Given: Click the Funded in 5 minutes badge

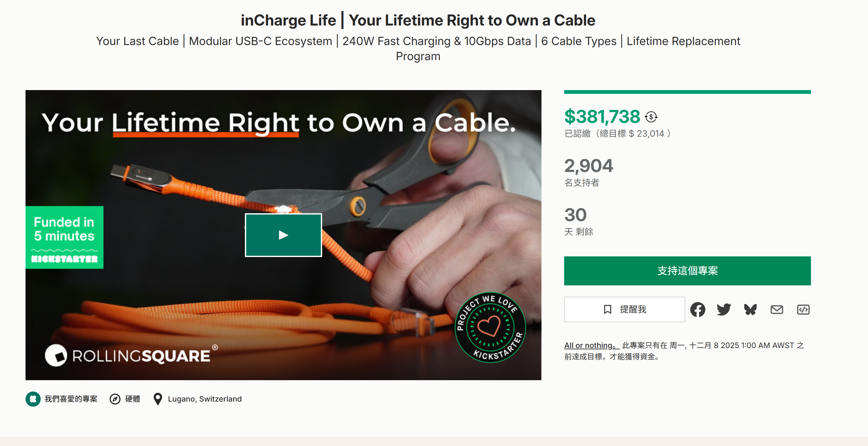Looking at the screenshot, I should 64,237.
